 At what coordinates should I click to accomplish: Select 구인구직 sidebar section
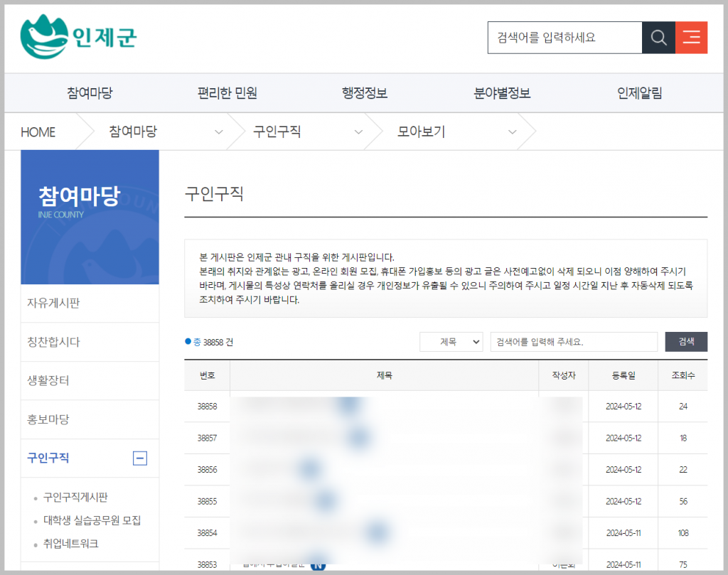click(48, 458)
